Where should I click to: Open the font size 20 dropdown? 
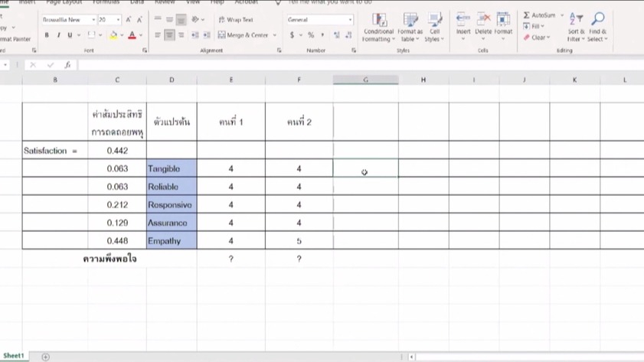[118, 20]
